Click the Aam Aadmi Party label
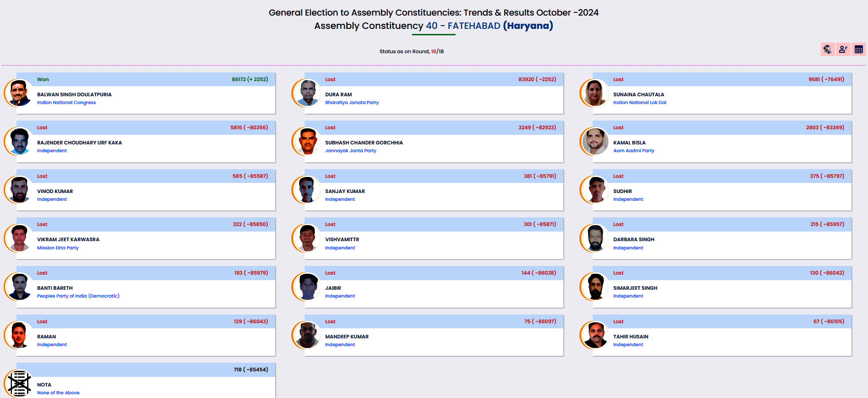868x398 pixels. (x=634, y=151)
